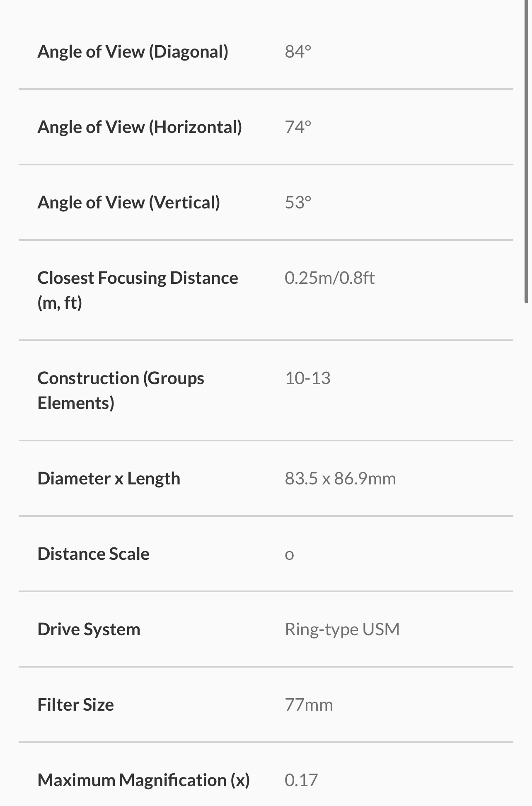Select the 83.5 x 86.9mm dimension value
Screen dimensions: 532x806
[340, 479]
